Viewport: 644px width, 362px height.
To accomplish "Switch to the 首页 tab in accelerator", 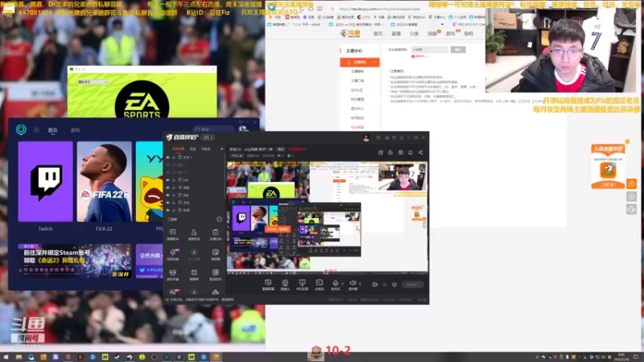I will tap(52, 130).
